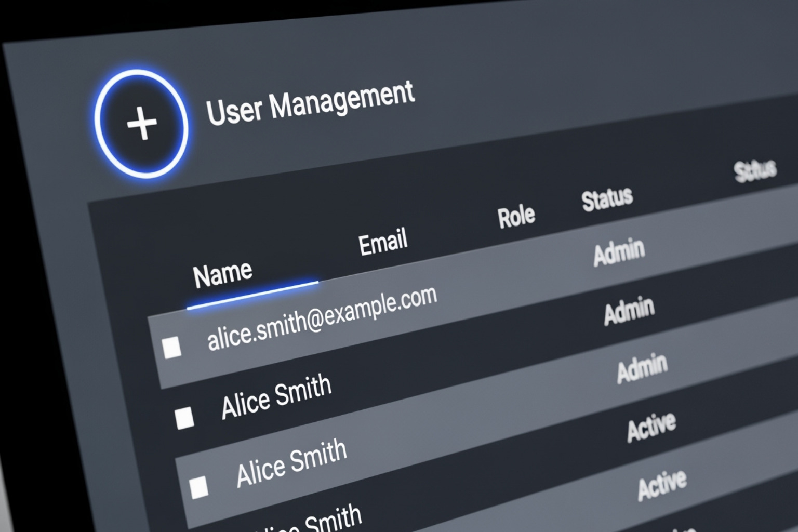
Task: Click the User Management page title
Action: click(310, 102)
